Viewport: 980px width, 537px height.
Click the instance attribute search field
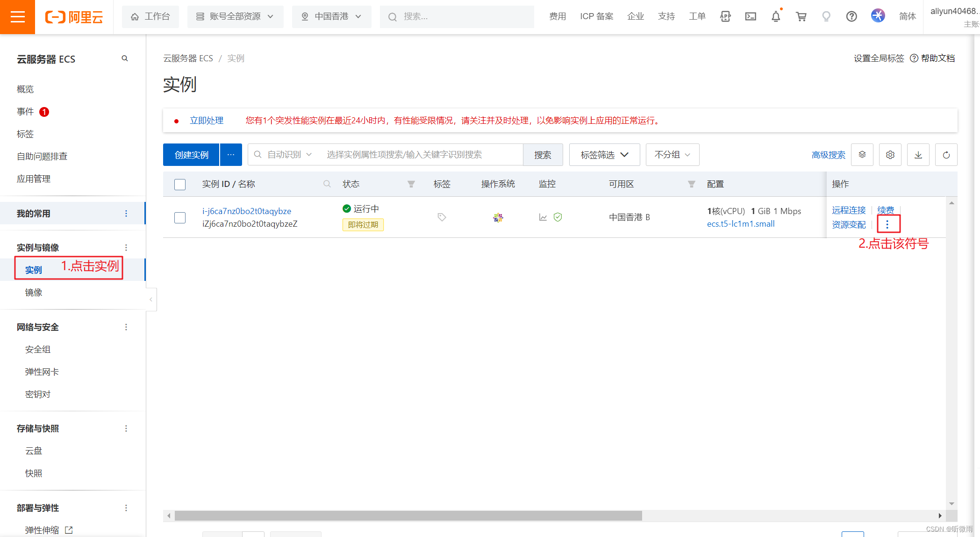click(x=421, y=155)
